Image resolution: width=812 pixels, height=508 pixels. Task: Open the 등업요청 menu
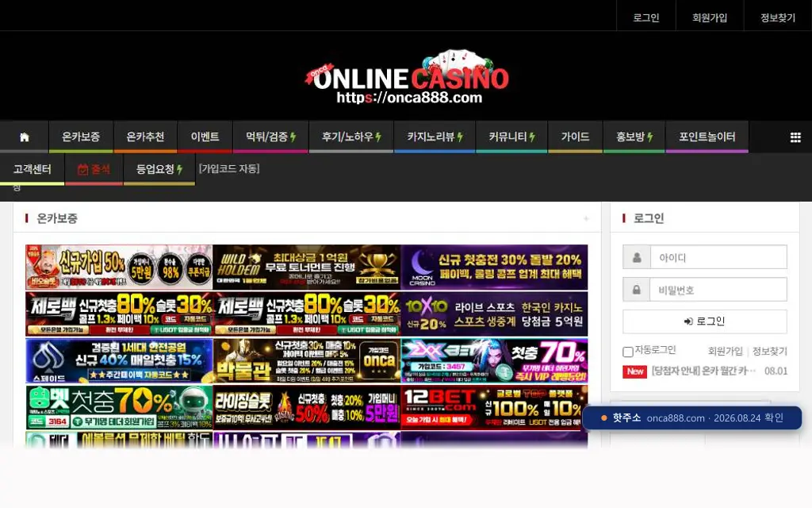pyautogui.click(x=159, y=169)
